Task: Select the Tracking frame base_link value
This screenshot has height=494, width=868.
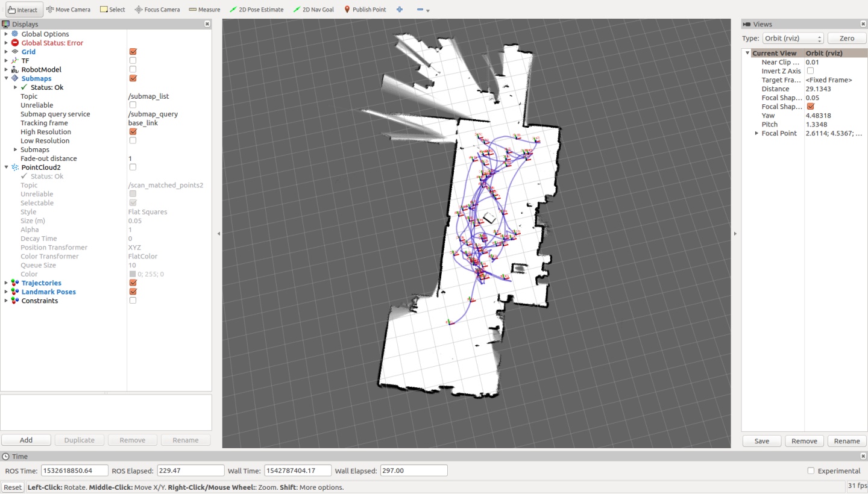Action: tap(143, 123)
